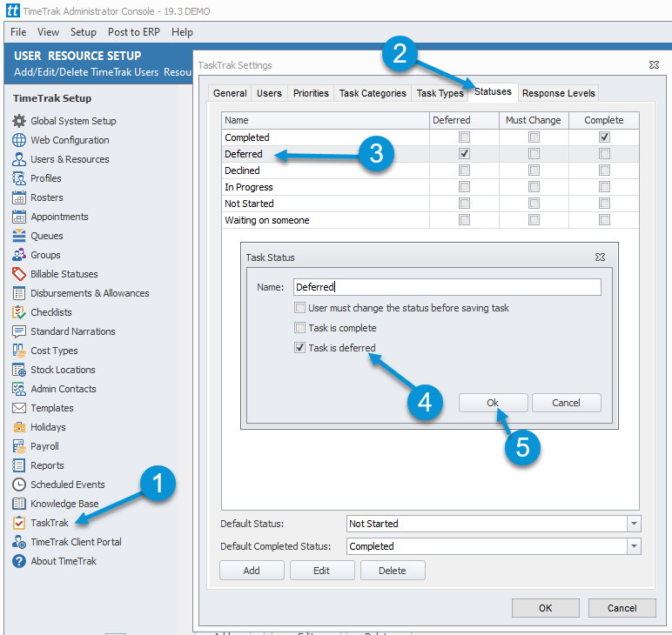Screen dimensions: 672x635
Task: Click the About TimeTrak question mark icon
Action: click(x=19, y=561)
